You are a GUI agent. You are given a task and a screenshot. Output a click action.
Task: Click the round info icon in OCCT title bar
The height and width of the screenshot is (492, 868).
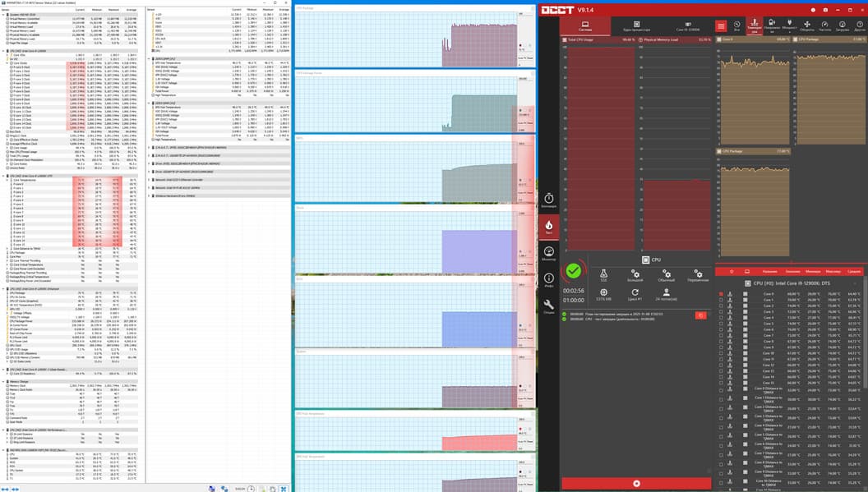click(x=813, y=10)
